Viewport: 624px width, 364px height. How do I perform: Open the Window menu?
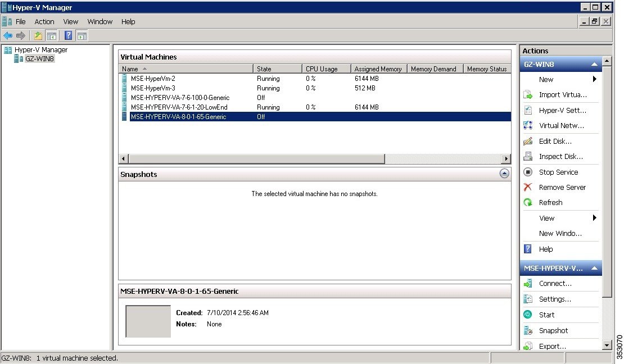[100, 21]
